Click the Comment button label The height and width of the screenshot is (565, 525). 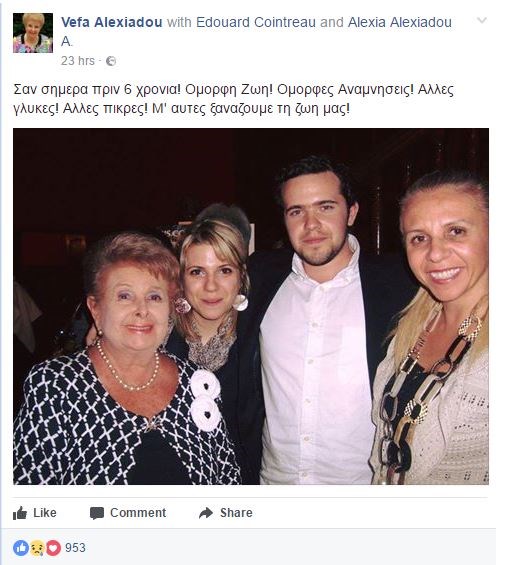click(x=138, y=513)
